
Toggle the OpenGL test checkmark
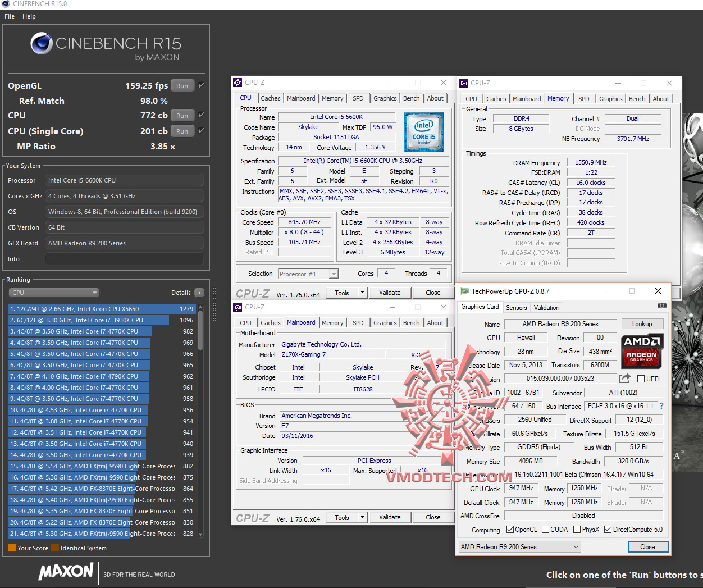[201, 85]
